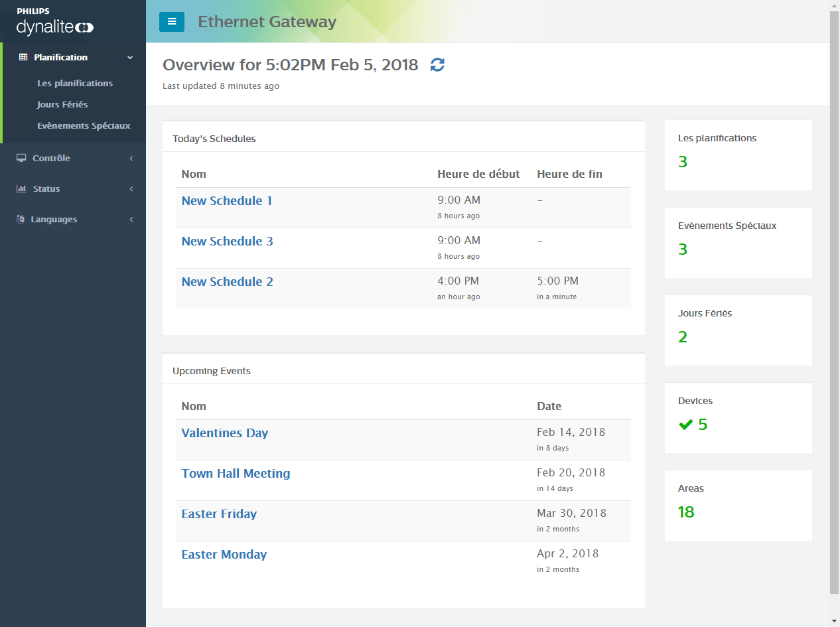The image size is (840, 627).
Task: Open the Valentines Day event
Action: pyautogui.click(x=225, y=433)
